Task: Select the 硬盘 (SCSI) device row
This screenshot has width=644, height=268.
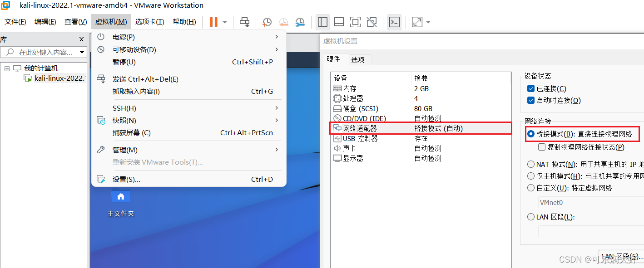Action: 422,108
